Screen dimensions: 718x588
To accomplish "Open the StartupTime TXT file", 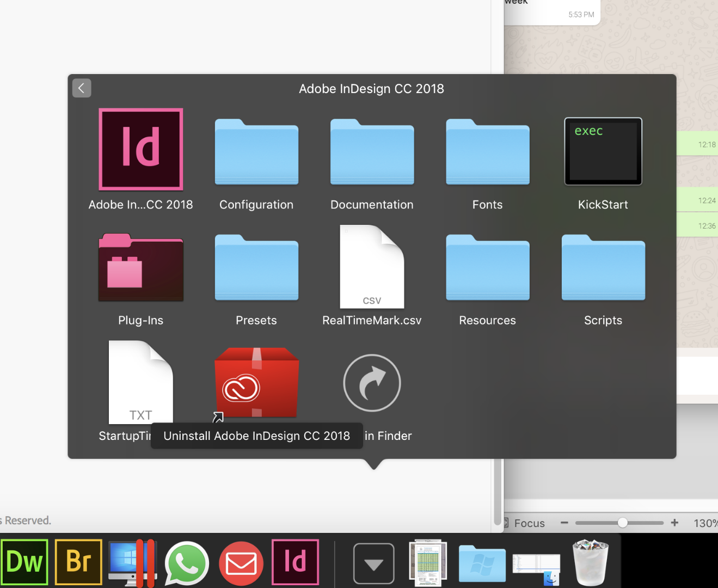I will 140,382.
